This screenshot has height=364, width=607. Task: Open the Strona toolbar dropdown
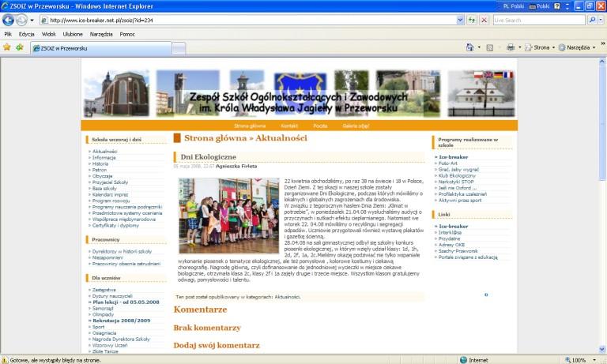tap(540, 47)
